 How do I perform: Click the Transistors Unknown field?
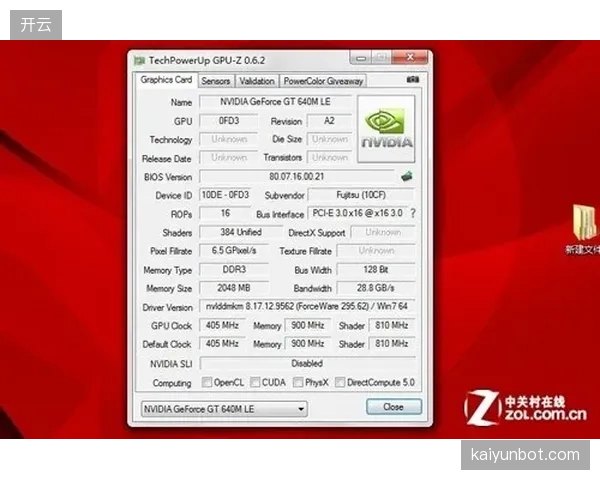point(329,158)
